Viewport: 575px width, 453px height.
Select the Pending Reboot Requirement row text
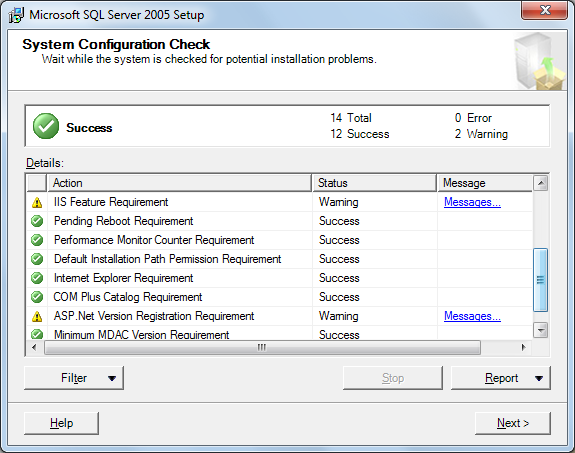(x=123, y=221)
